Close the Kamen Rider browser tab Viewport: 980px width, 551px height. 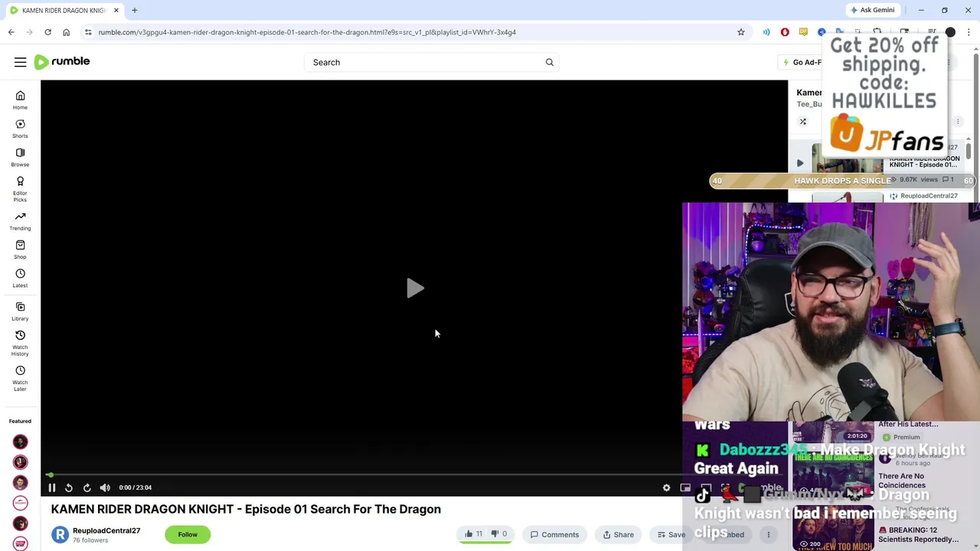[116, 10]
